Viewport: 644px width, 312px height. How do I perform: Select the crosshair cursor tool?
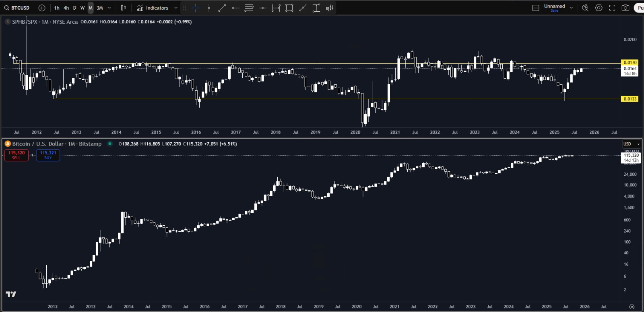tap(196, 8)
